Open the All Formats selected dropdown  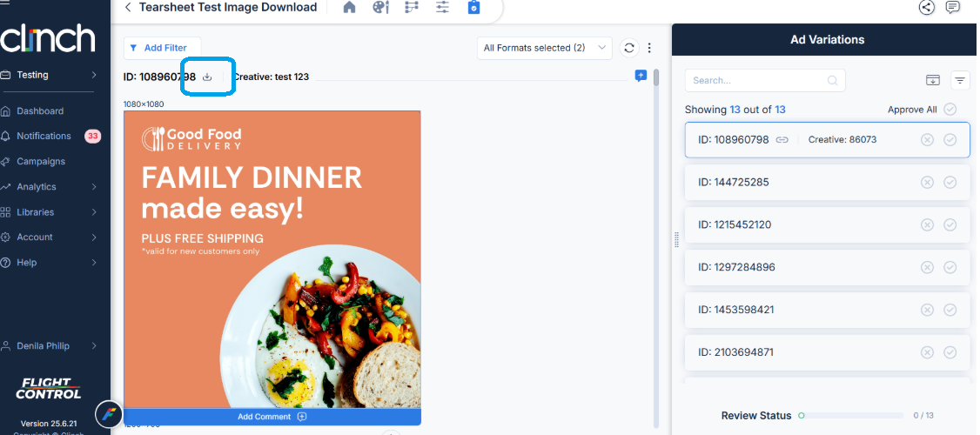click(544, 48)
